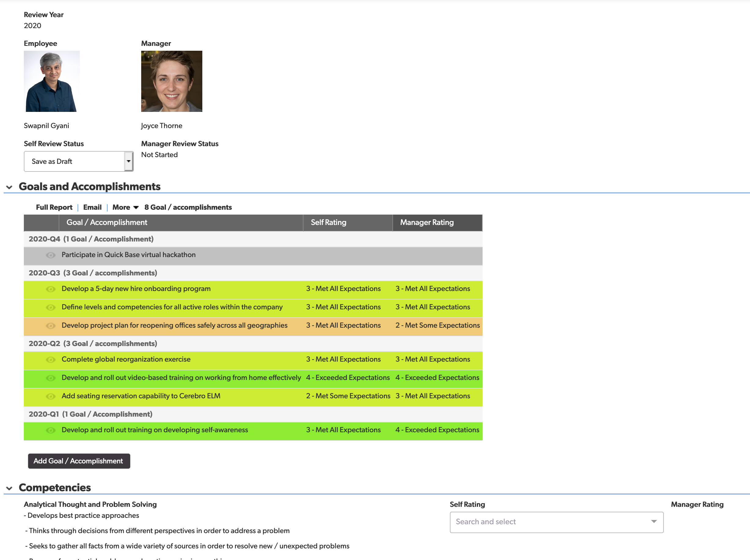
Task: View video-based training goal via eye icon
Action: point(50,378)
